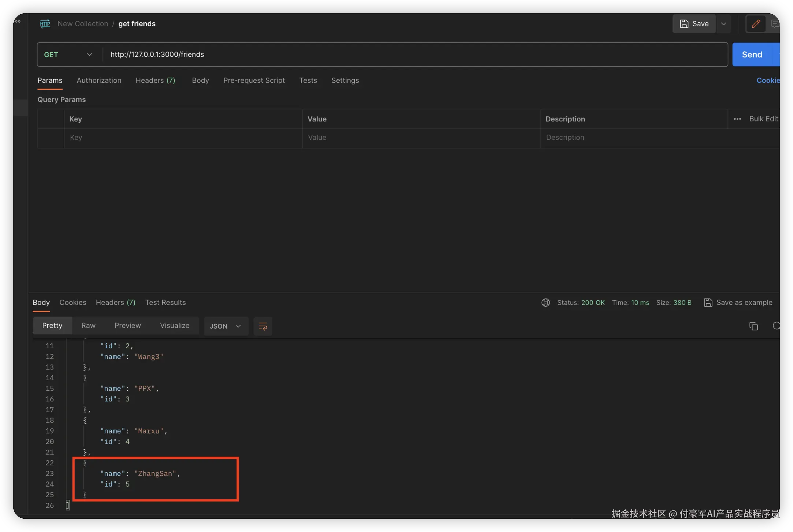
Task: Click the empty Value field
Action: (x=421, y=138)
